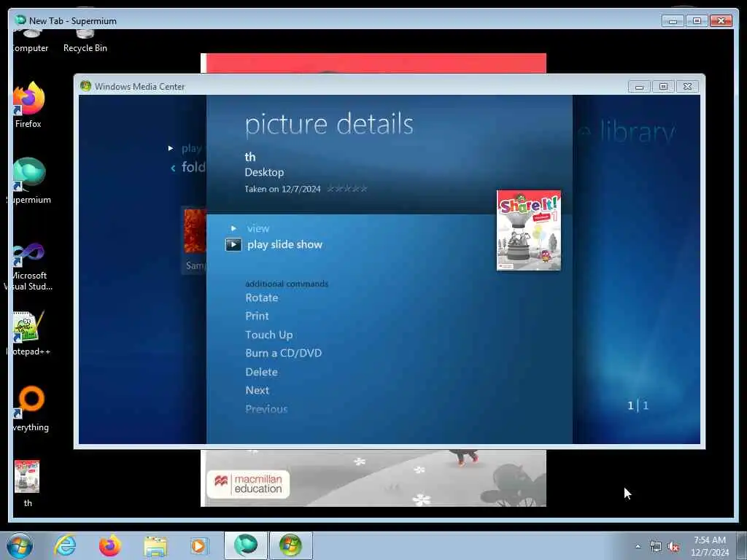Open the Notepad++ desktop shortcut
Screen dimensions: 747x560
pos(28,332)
